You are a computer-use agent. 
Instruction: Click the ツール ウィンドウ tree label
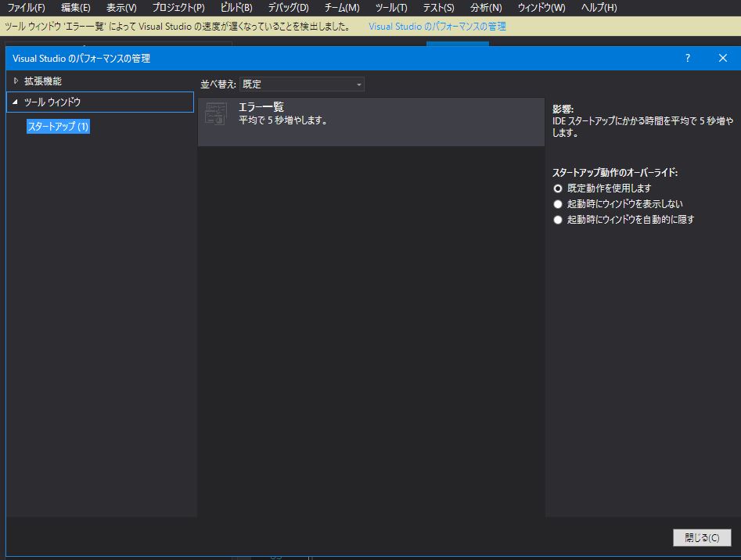coord(52,102)
